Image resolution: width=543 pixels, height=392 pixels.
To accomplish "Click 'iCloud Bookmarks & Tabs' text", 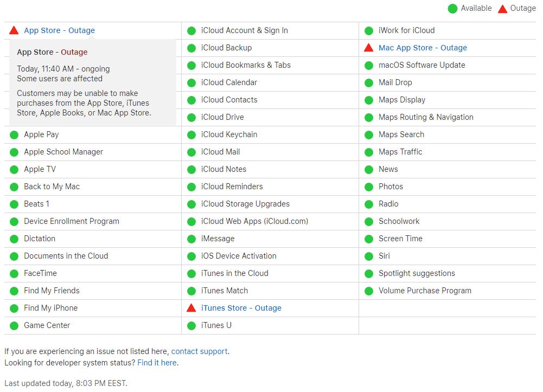I will [x=246, y=65].
